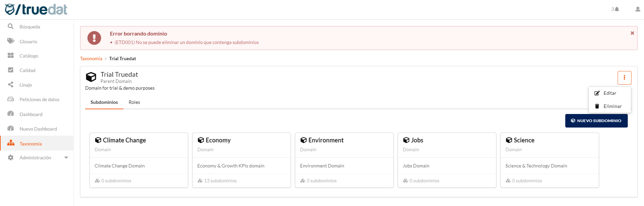Click the Economy subdominios cubes icon
Image resolution: width=644 pixels, height=206 pixels.
click(200, 181)
